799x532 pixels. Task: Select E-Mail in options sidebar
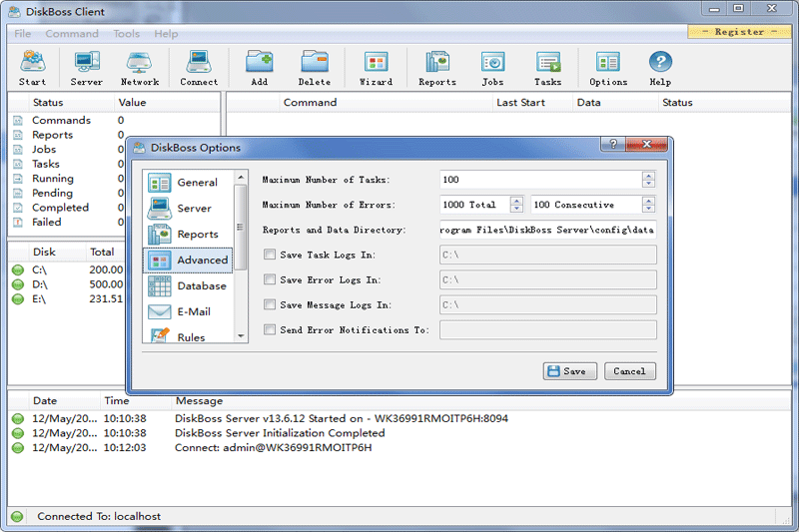(x=189, y=312)
